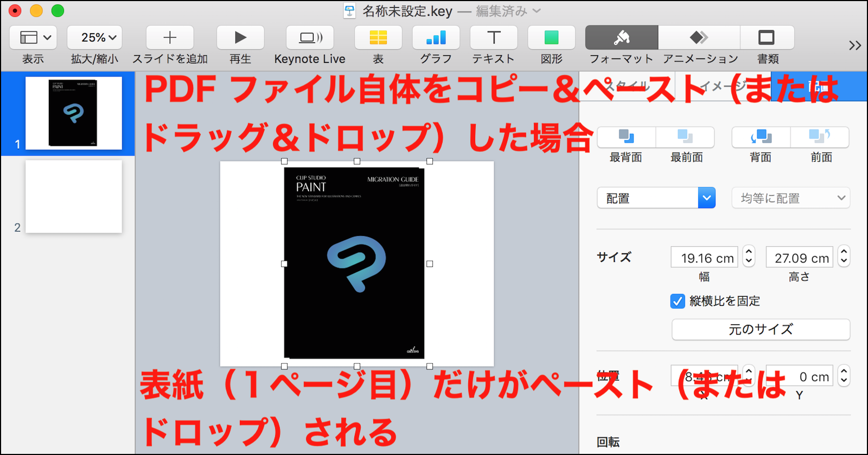Viewport: 868px width, 455px height.
Task: Click the width stepper arrows
Action: (749, 256)
